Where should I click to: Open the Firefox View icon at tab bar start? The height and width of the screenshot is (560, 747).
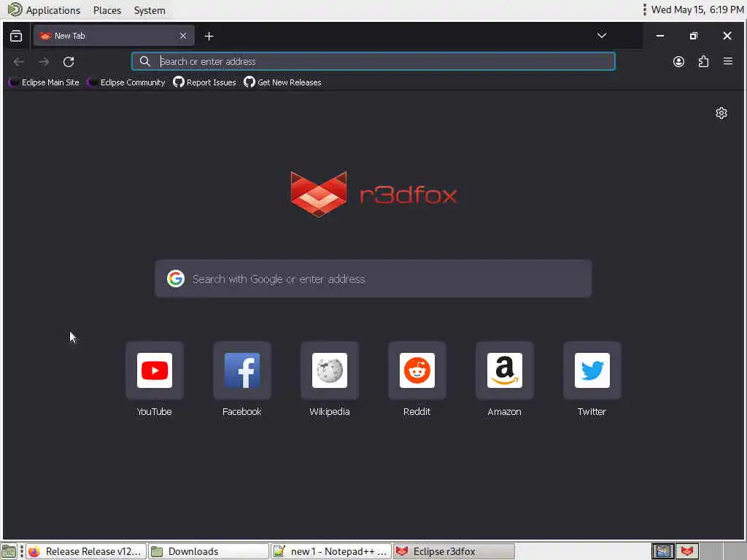click(16, 36)
